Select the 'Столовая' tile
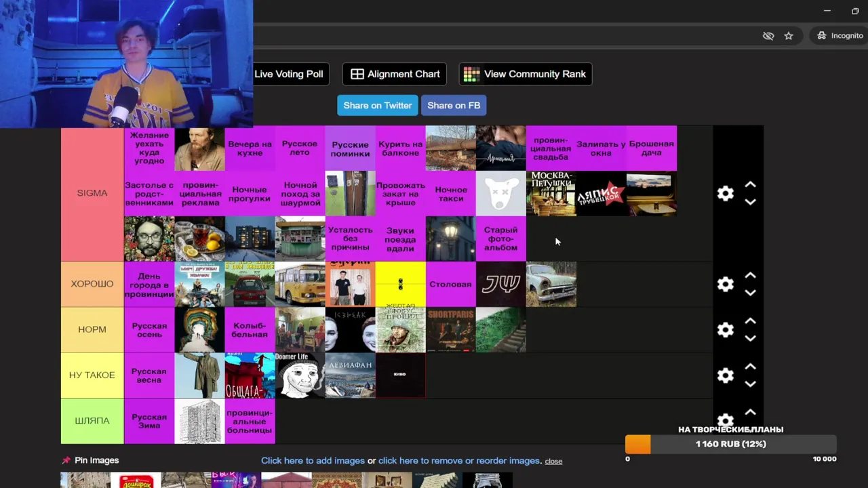 pos(450,284)
